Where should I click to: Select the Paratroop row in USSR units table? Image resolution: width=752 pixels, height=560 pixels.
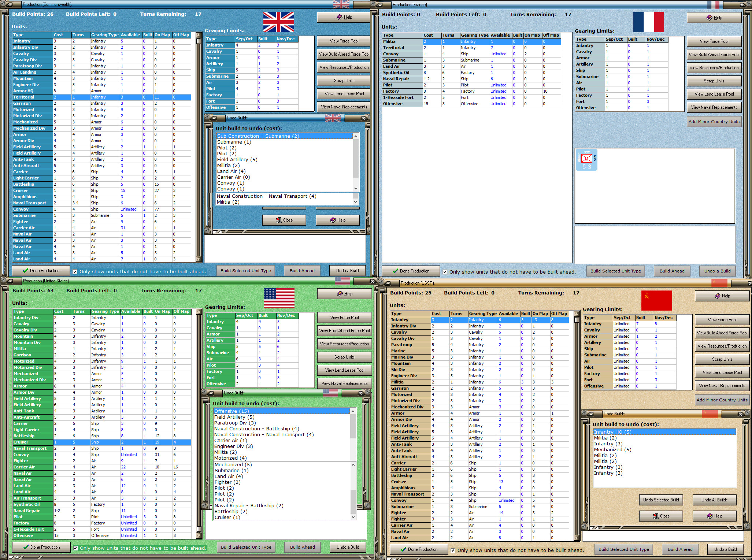(480, 345)
